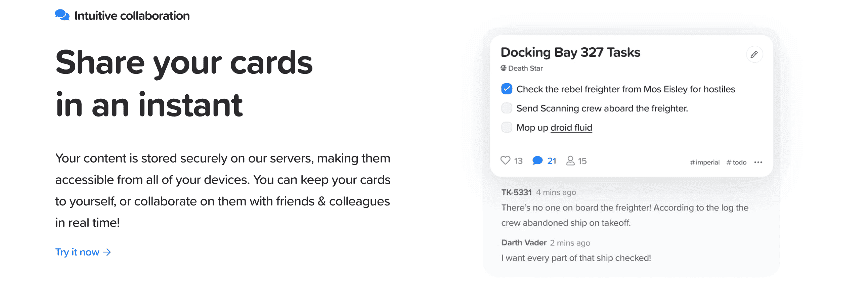The image size is (868, 281).
Task: Click the heart like icon
Action: pos(505,160)
